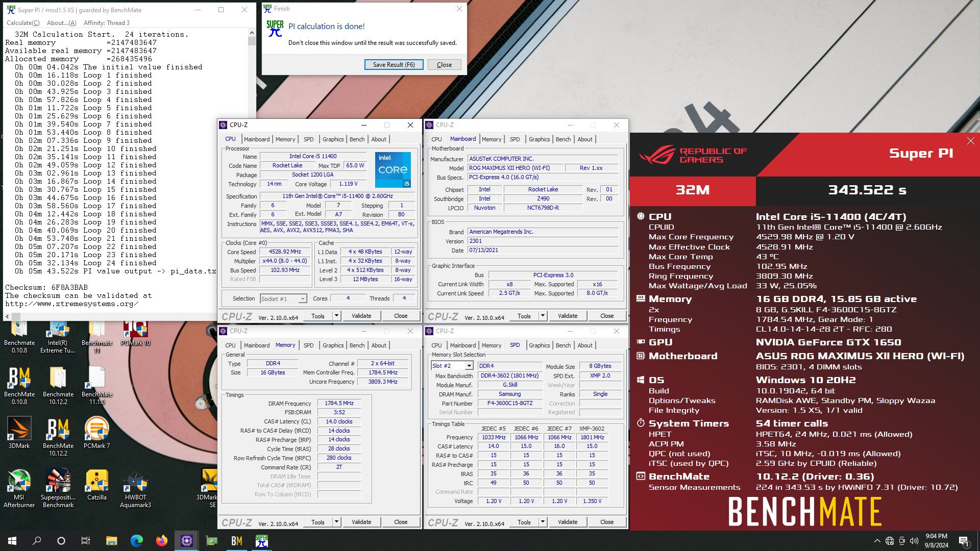This screenshot has height=551, width=980.
Task: Open the PCMark 7 desktop shortcut
Action: pyautogui.click(x=96, y=433)
